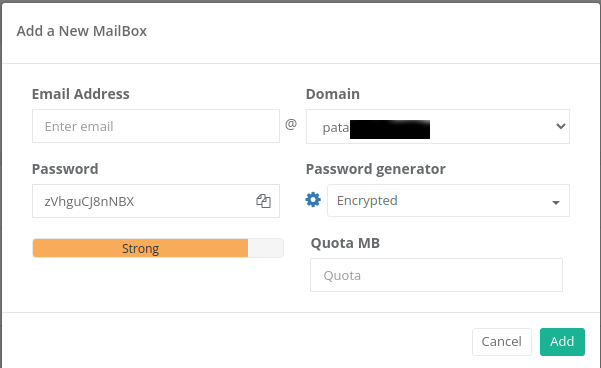The width and height of the screenshot is (601, 368).
Task: Cancel the new mailbox dialog
Action: click(502, 342)
